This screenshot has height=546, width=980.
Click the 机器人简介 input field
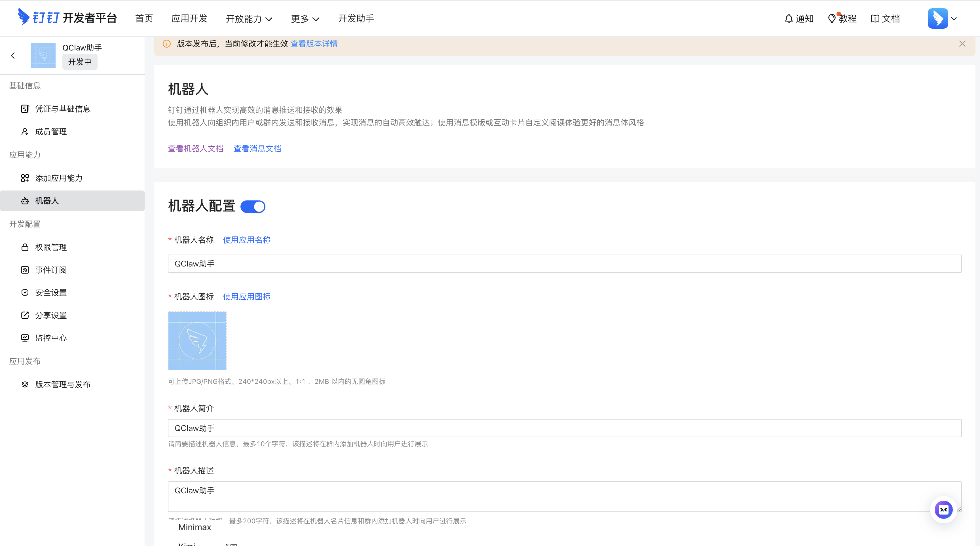(x=565, y=428)
